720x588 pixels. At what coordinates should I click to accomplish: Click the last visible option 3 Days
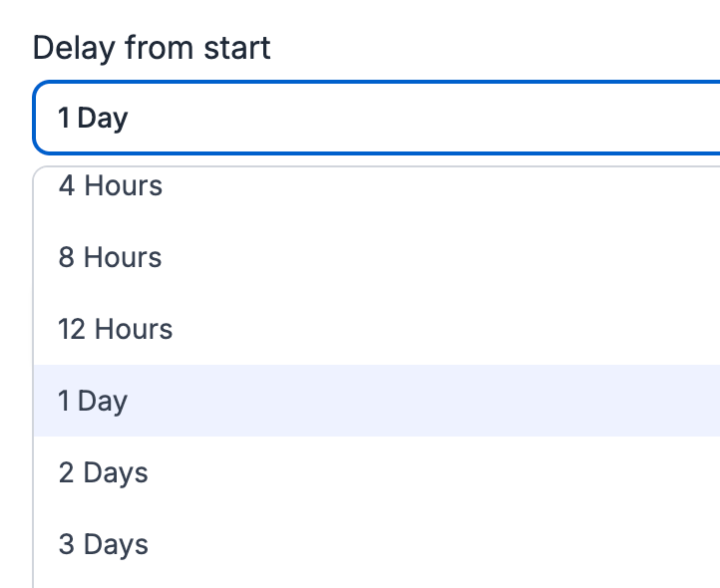click(x=377, y=544)
